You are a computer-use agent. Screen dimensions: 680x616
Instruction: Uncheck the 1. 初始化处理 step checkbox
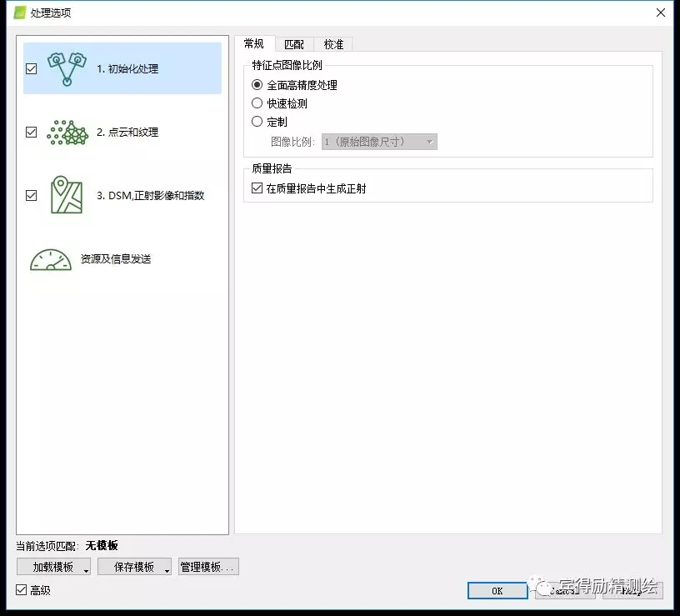[x=32, y=69]
